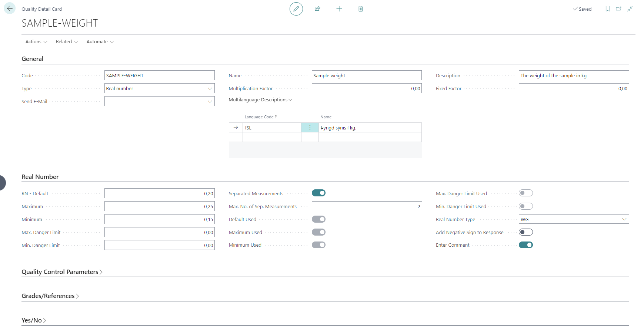Disable the Enter Comment toggle

click(x=525, y=245)
